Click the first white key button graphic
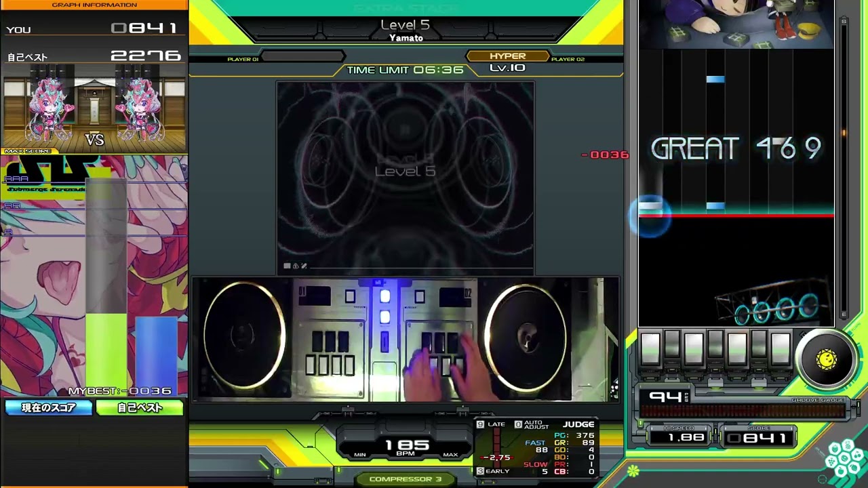868x488 pixels. click(x=650, y=348)
